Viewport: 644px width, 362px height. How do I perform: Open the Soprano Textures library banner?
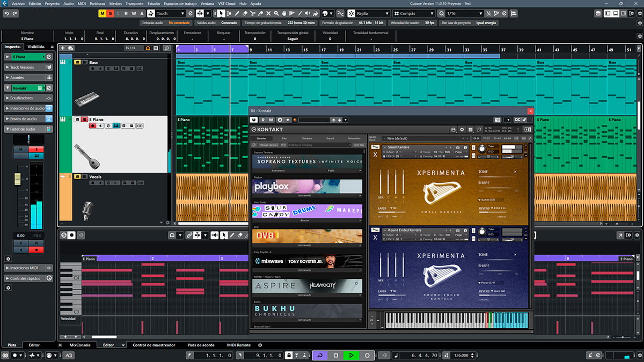(x=308, y=161)
